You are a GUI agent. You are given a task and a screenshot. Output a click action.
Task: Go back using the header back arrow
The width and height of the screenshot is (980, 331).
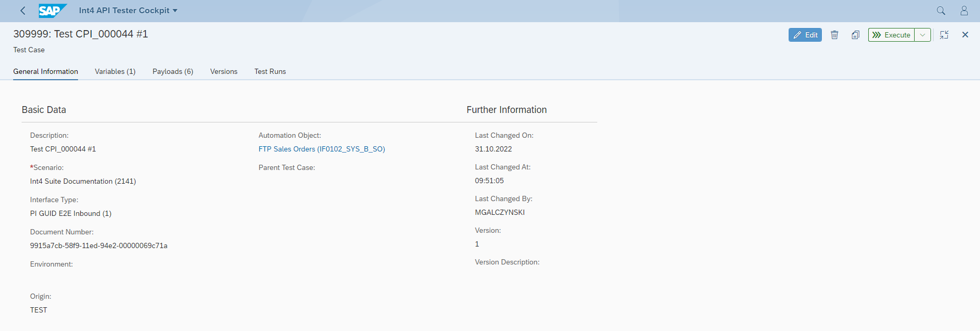coord(23,11)
